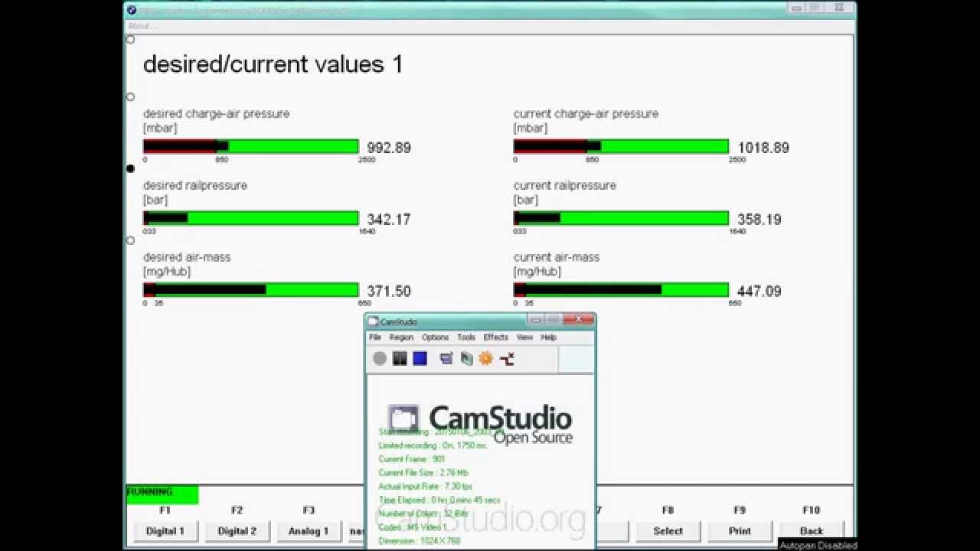Screen dimensions: 980x551
Task: Click the CamStudio Open Source logo banner
Action: point(480,423)
